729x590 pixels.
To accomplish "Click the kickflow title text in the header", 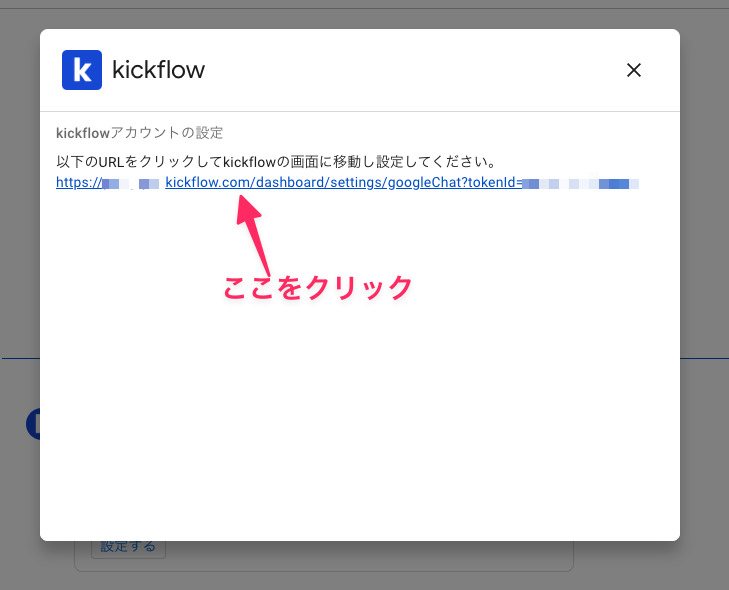I will click(158, 70).
